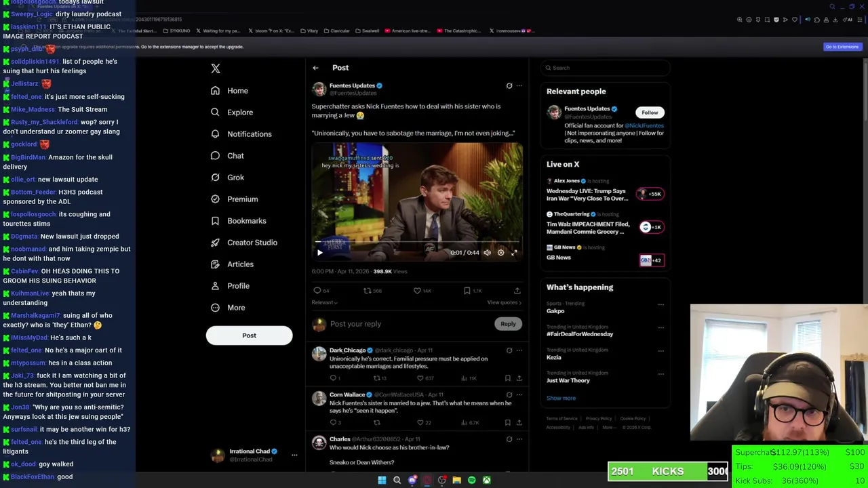Open more options for #FairDealForWednesday trend
The image size is (868, 488).
[x=660, y=327]
